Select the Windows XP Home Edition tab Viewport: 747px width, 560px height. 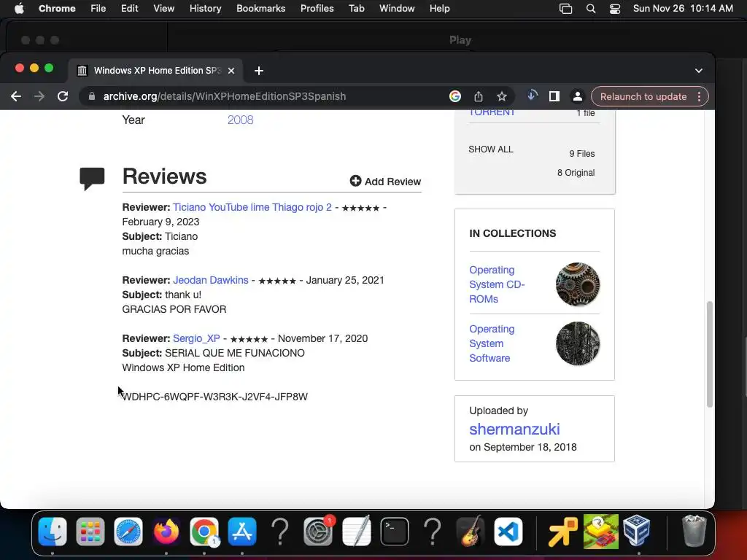click(155, 71)
